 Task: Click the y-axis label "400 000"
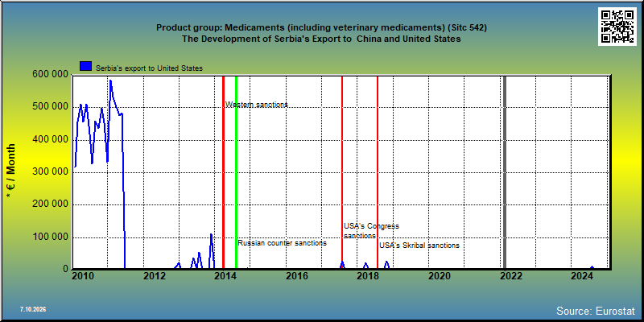[x=50, y=139]
